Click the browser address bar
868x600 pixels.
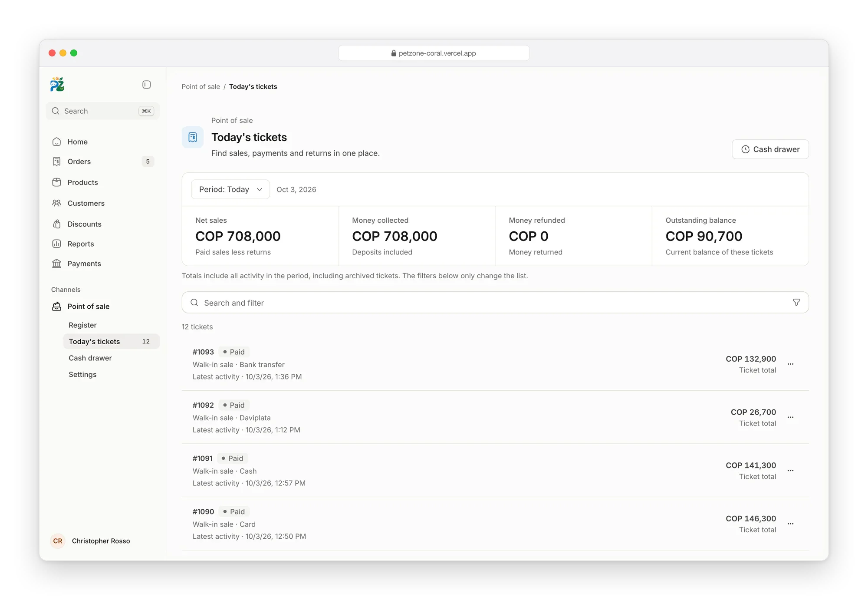(x=434, y=53)
